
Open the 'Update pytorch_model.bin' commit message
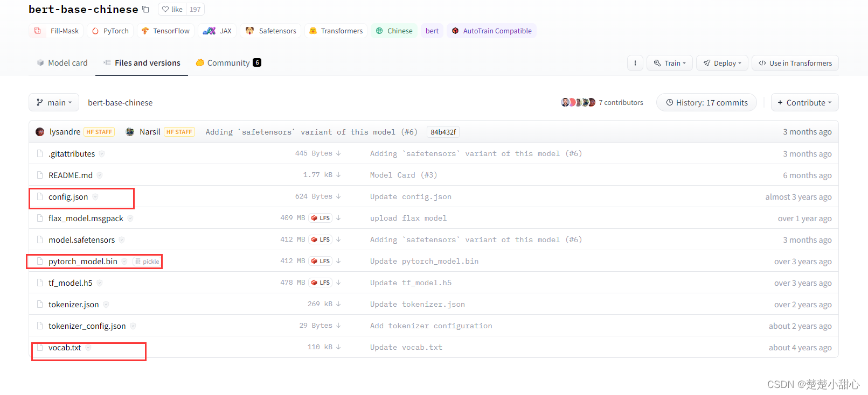tap(424, 261)
